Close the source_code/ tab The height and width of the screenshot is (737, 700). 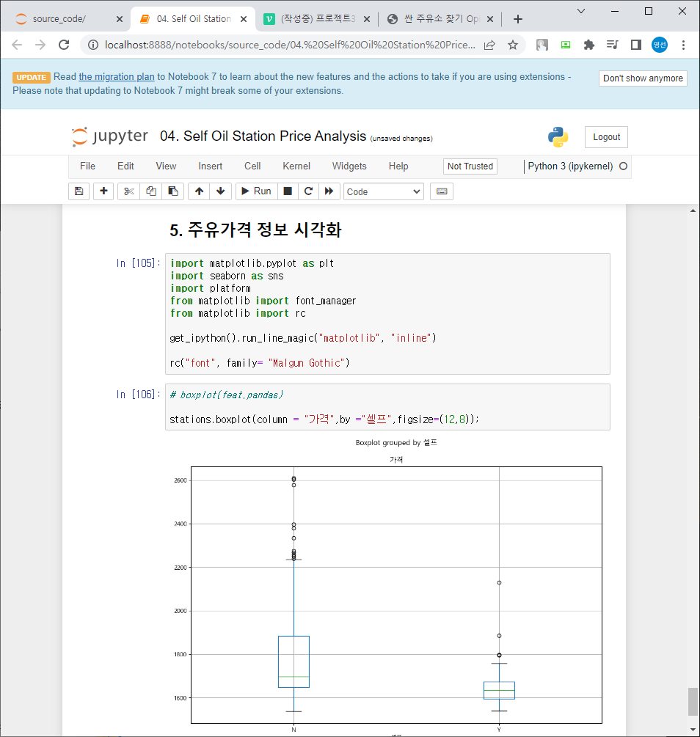(x=120, y=19)
